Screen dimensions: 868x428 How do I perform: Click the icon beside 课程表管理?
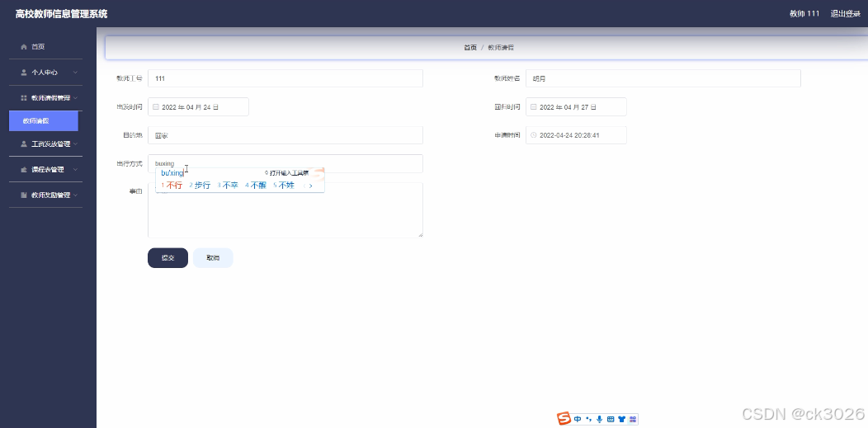click(24, 170)
